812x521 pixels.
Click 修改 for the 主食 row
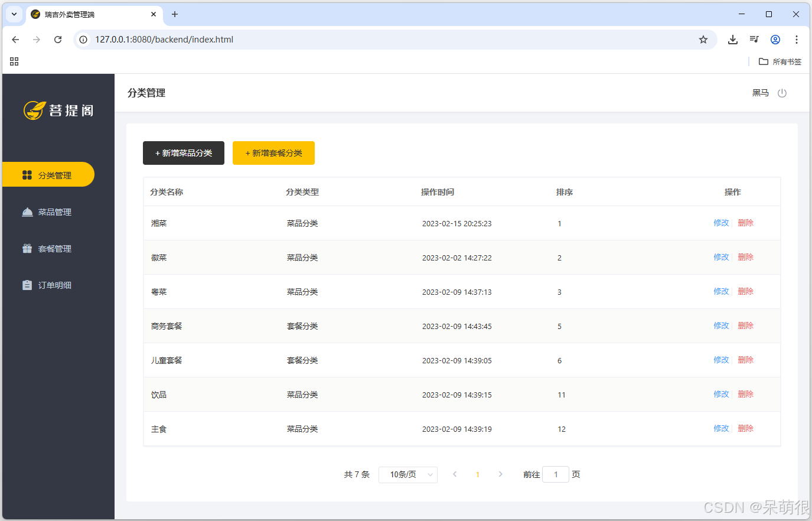(721, 428)
